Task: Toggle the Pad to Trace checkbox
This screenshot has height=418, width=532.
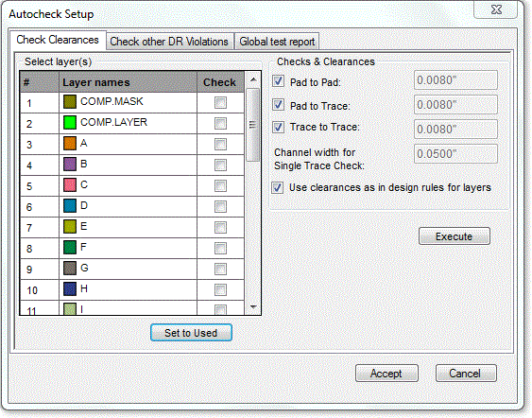Action: click(x=278, y=105)
